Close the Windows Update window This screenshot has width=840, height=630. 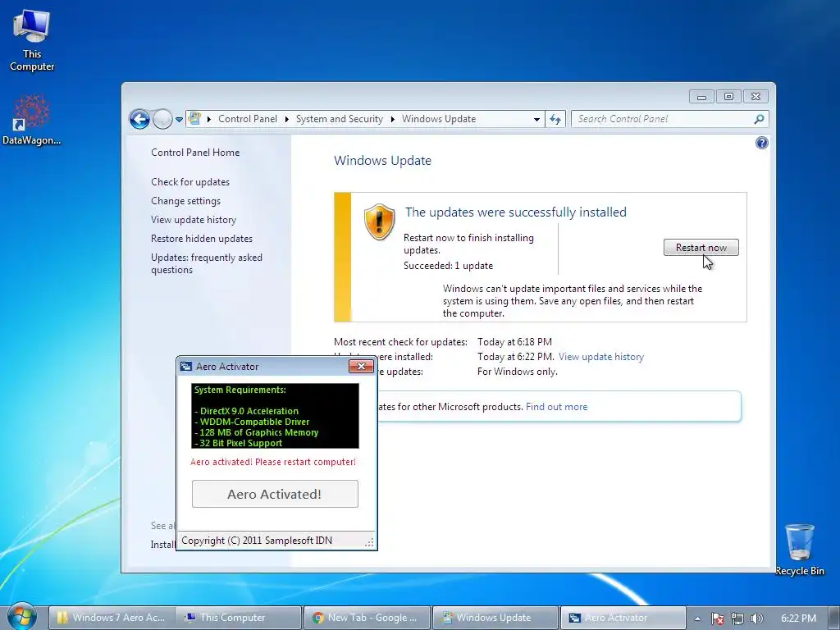[x=756, y=97]
